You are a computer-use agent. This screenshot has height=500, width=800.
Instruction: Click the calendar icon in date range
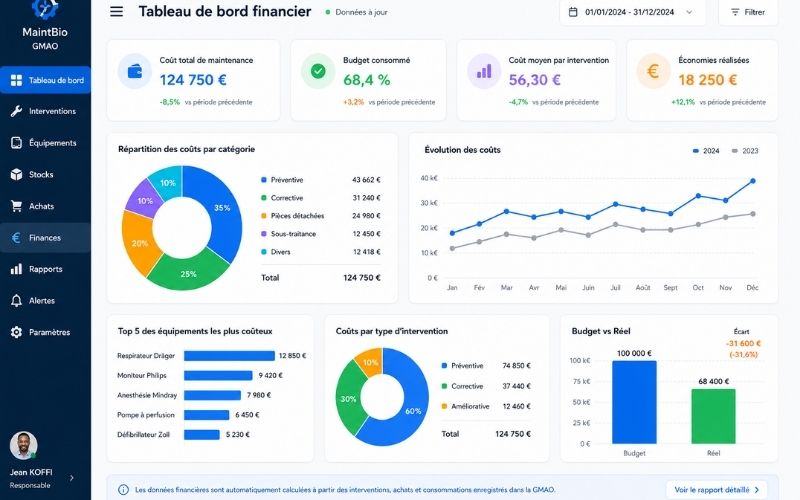click(573, 12)
